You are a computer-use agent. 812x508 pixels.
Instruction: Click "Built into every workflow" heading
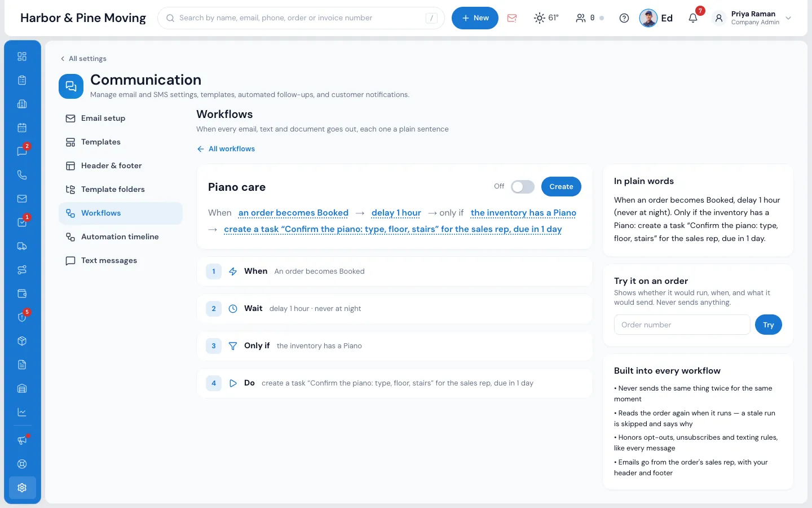tap(667, 371)
